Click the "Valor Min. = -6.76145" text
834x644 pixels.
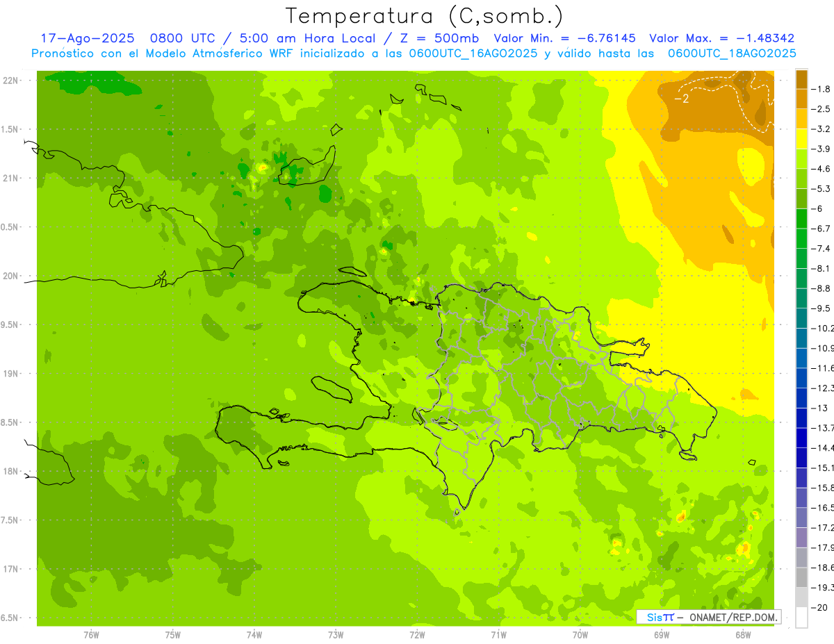564,39
